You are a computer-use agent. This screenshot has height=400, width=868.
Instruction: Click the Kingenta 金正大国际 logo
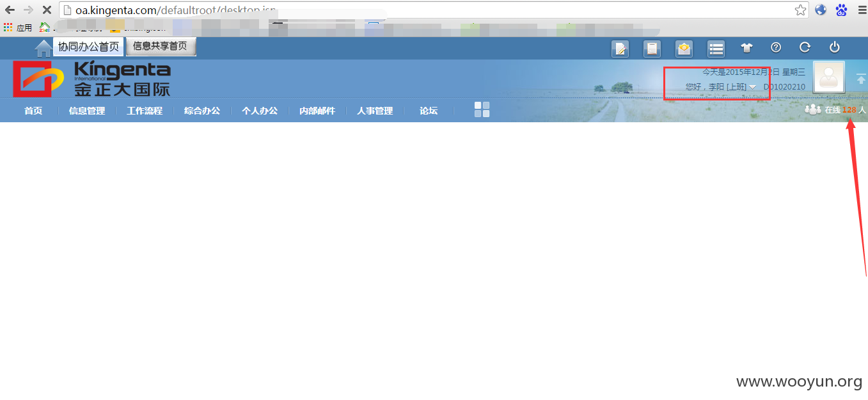(x=92, y=79)
